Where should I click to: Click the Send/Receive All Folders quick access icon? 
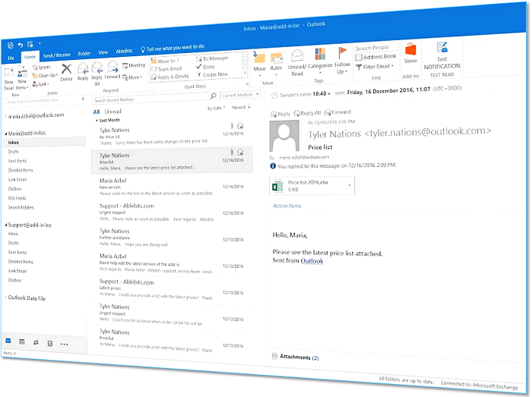click(x=30, y=44)
